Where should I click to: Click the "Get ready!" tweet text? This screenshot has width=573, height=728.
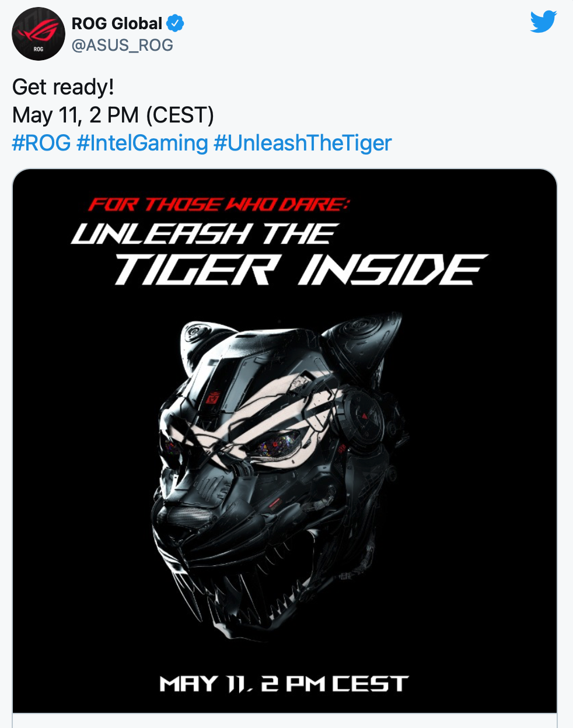pos(63,87)
